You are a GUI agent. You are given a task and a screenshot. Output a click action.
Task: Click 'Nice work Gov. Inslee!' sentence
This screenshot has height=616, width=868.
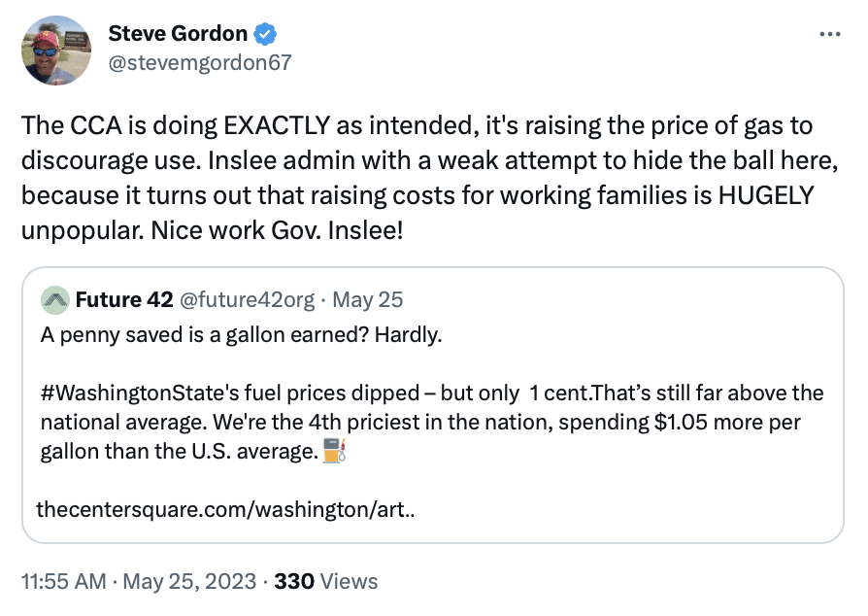coord(277,230)
